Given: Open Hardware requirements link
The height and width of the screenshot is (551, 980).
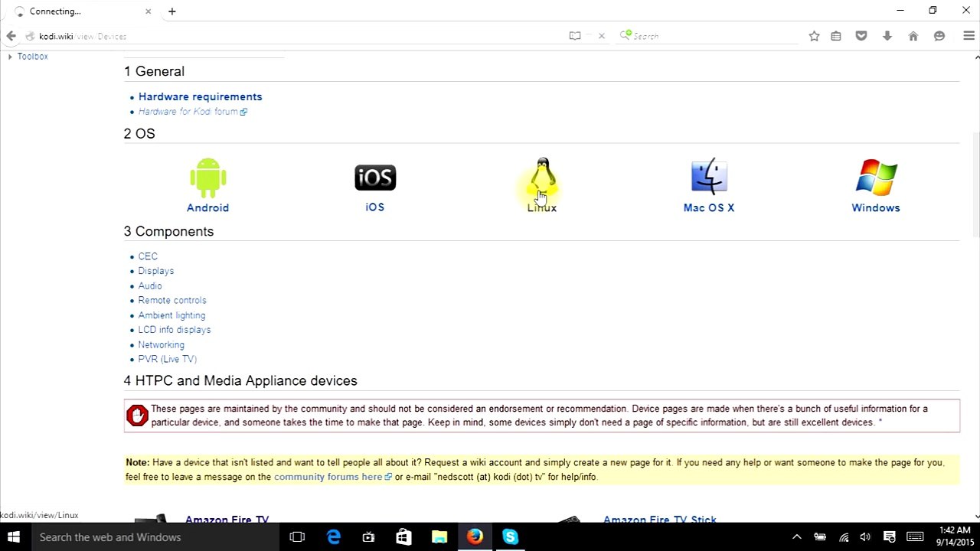Looking at the screenshot, I should point(200,96).
